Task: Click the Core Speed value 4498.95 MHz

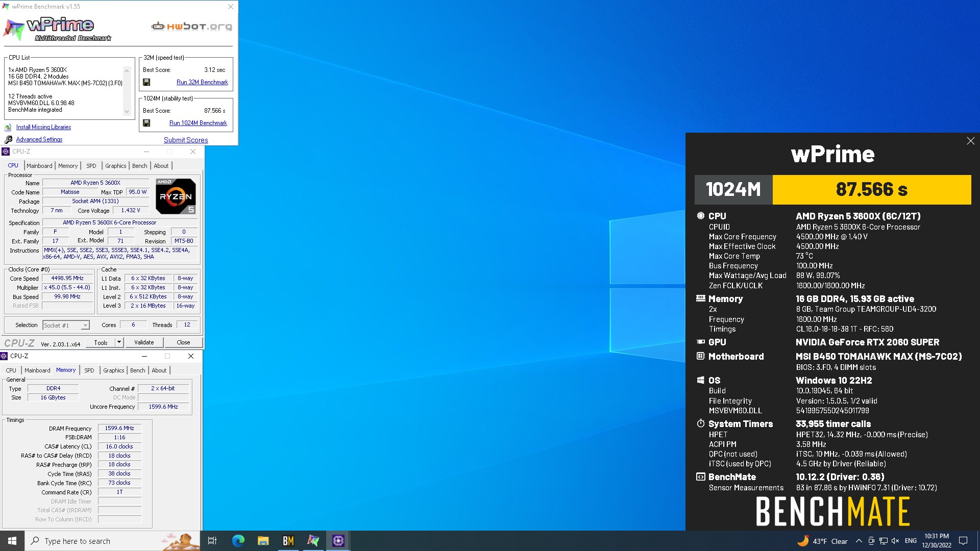Action: (x=67, y=278)
